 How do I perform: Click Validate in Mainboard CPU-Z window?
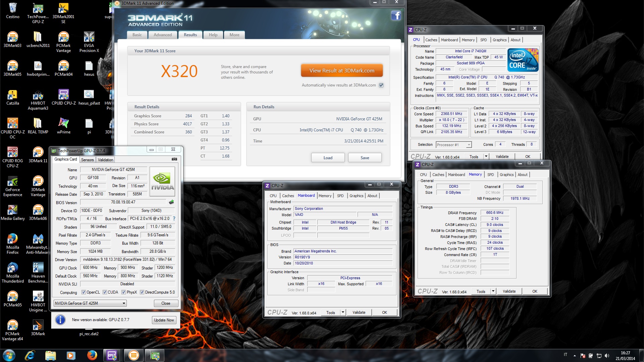[359, 312]
